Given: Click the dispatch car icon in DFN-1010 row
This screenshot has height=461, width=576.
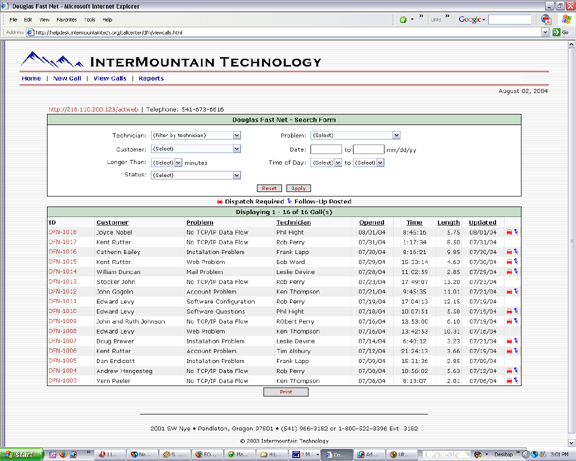Looking at the screenshot, I should [509, 311].
